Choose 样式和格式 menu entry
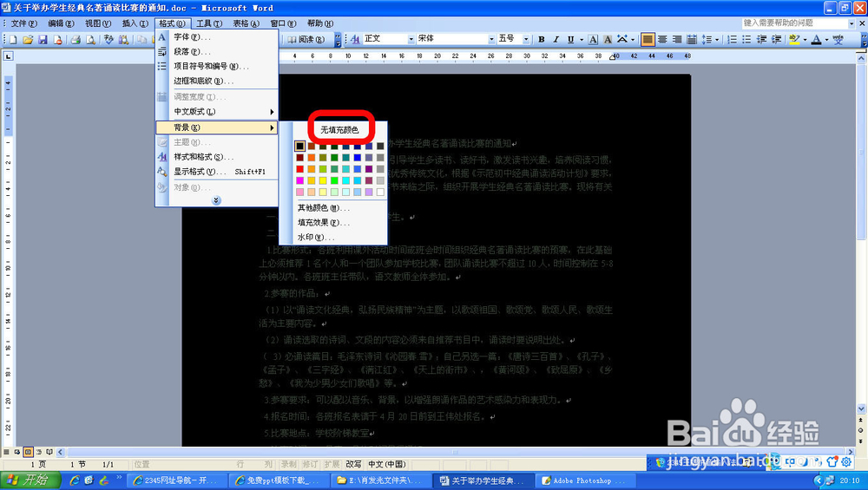Image resolution: width=868 pixels, height=490 pixels. (x=217, y=157)
